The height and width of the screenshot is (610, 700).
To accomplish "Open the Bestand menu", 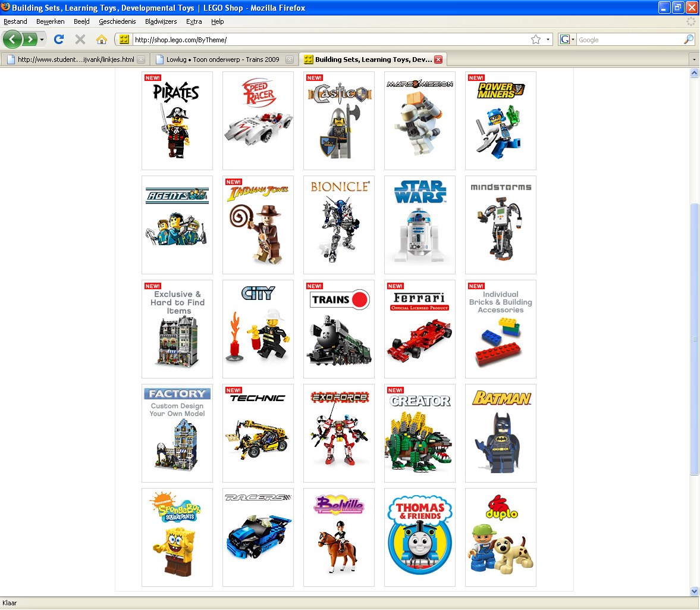I will (x=15, y=21).
